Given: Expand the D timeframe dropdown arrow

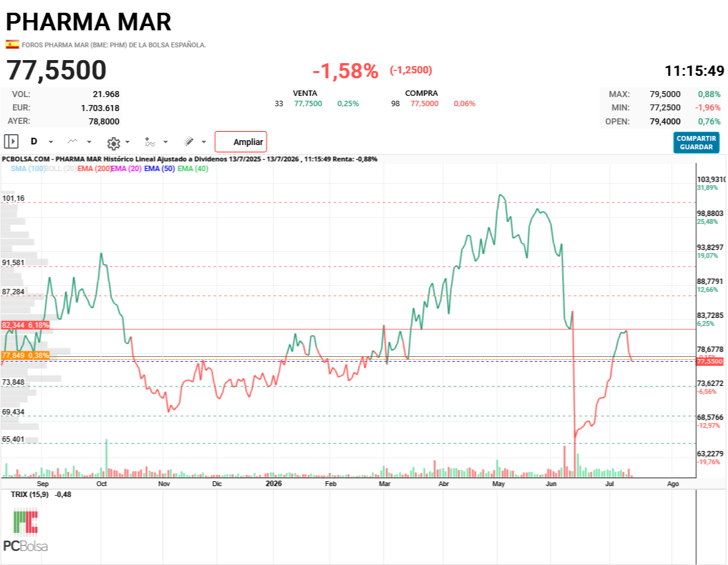Looking at the screenshot, I should pos(51,142).
